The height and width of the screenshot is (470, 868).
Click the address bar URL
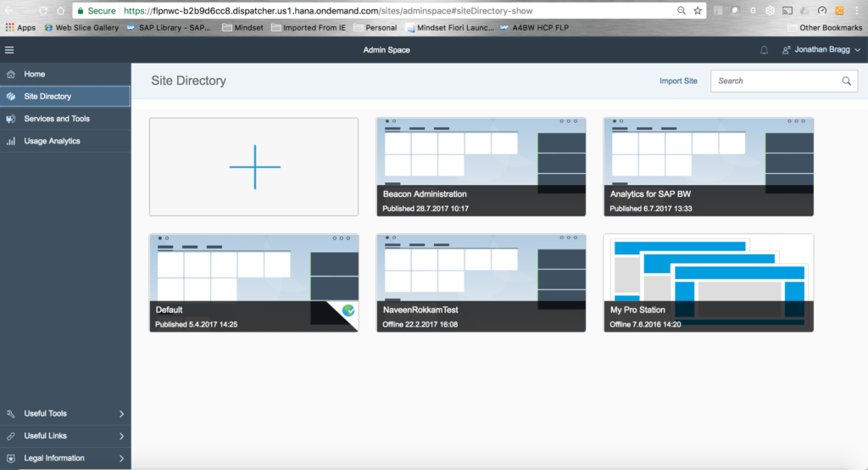[x=328, y=10]
